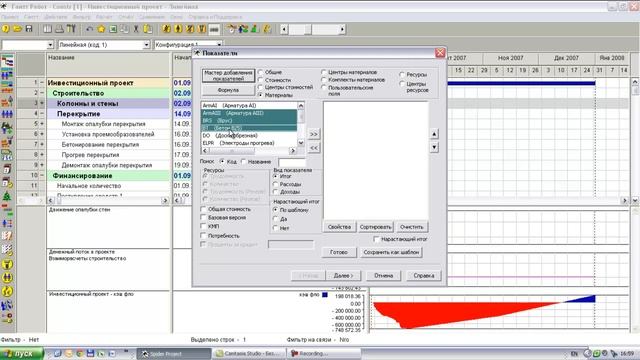Open the Конфигурация 1 dropdown
640x360 pixels.
click(219, 45)
